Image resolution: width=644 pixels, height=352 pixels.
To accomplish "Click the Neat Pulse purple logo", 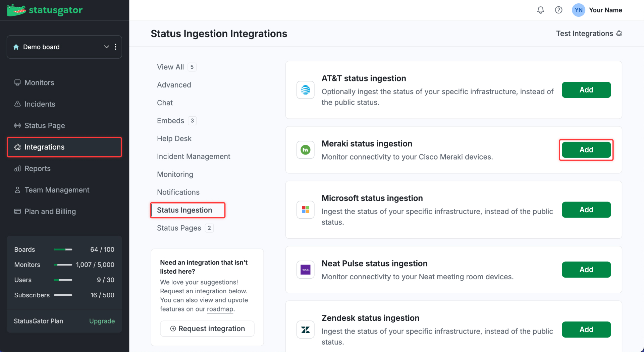I will (x=305, y=270).
